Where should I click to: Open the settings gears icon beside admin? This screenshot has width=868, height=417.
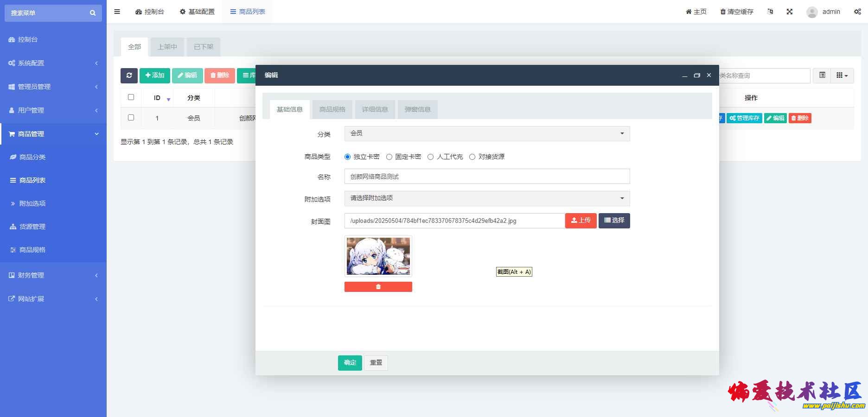pos(857,12)
